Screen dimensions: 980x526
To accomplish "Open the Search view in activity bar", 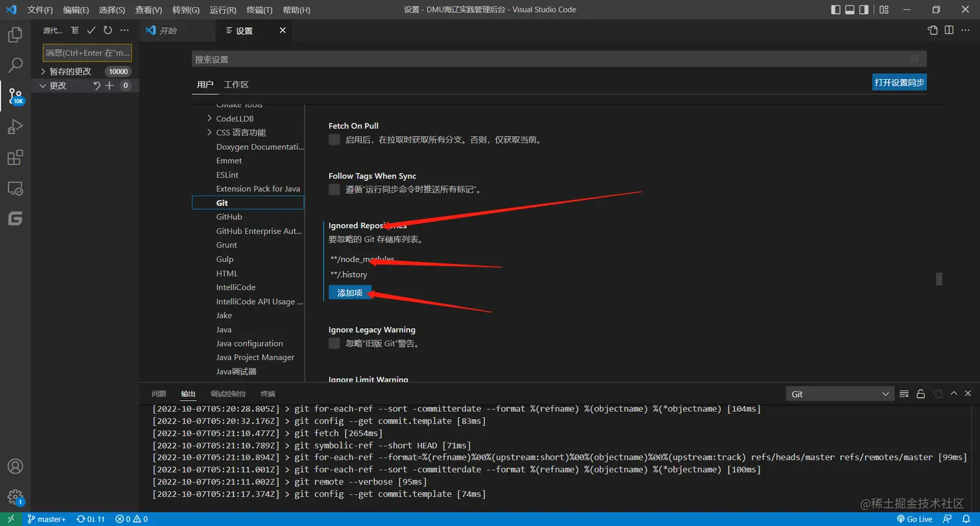I will (15, 65).
